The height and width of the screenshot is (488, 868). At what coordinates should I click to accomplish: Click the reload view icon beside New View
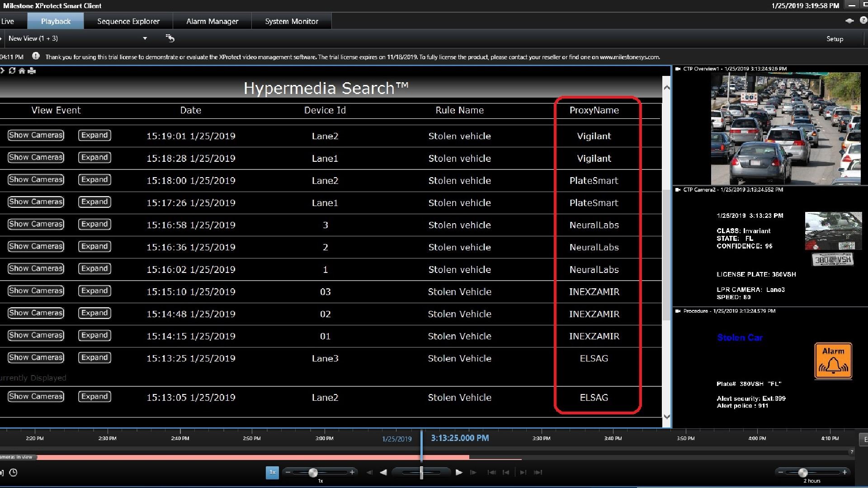[170, 38]
